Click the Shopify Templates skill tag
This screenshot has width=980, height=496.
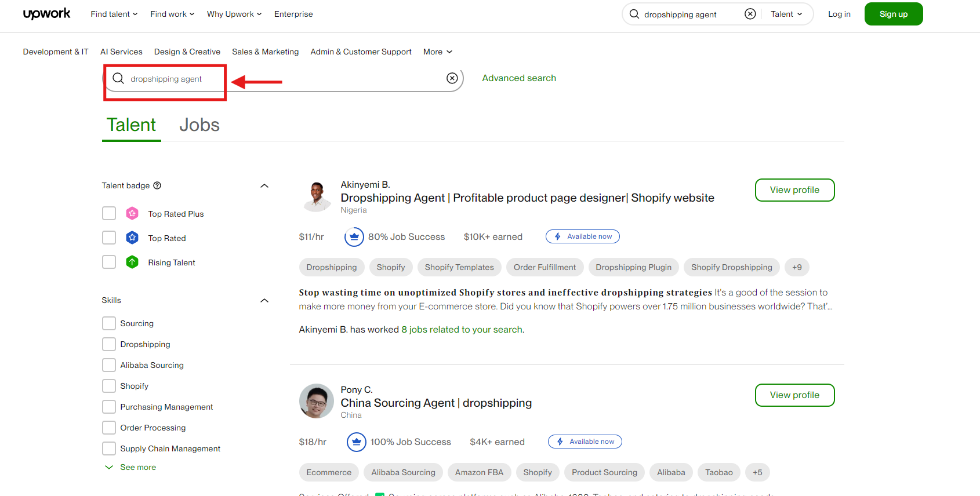pos(459,267)
